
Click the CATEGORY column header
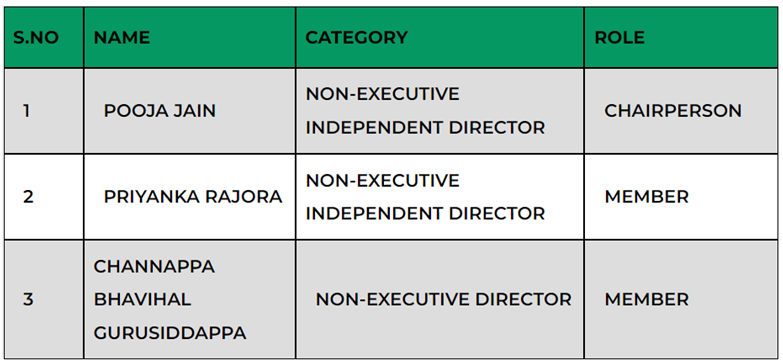pos(440,37)
